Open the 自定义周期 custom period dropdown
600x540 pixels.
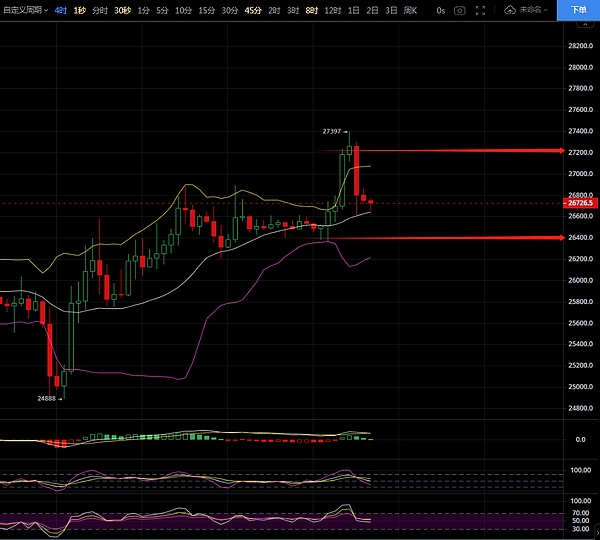coord(25,9)
